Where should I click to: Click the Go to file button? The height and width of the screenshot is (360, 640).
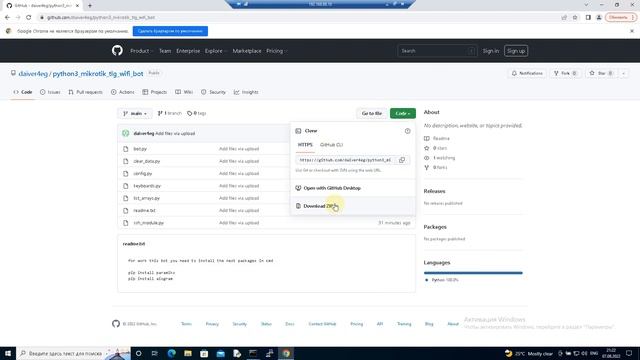click(371, 113)
